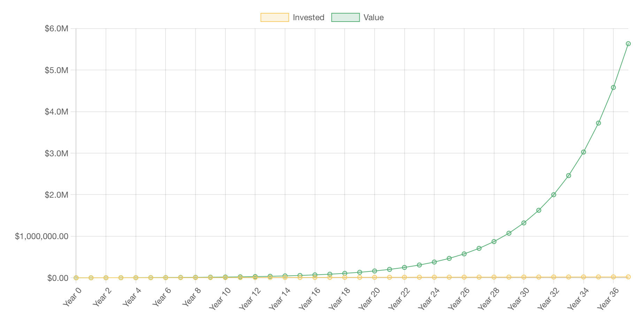Hide the Value series via legend label

coord(373,17)
